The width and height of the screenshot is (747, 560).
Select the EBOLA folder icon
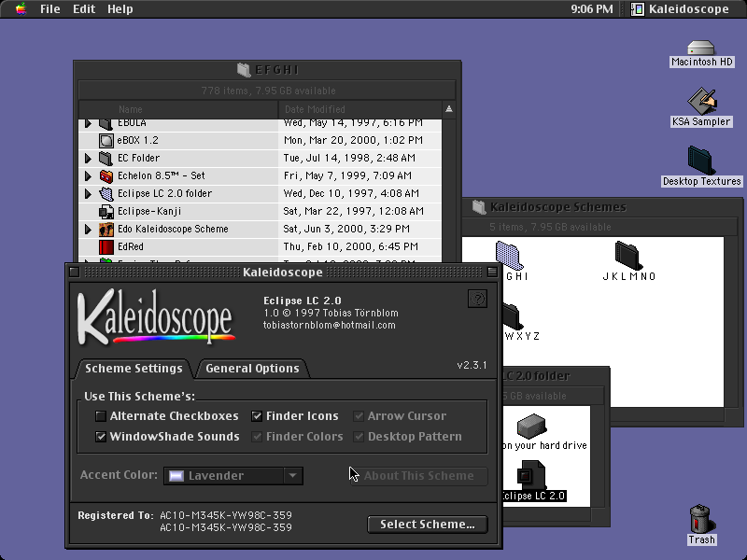pyautogui.click(x=106, y=124)
